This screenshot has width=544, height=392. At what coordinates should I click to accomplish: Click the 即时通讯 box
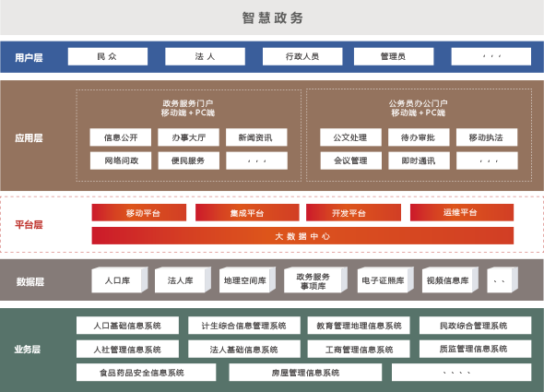coord(419,160)
